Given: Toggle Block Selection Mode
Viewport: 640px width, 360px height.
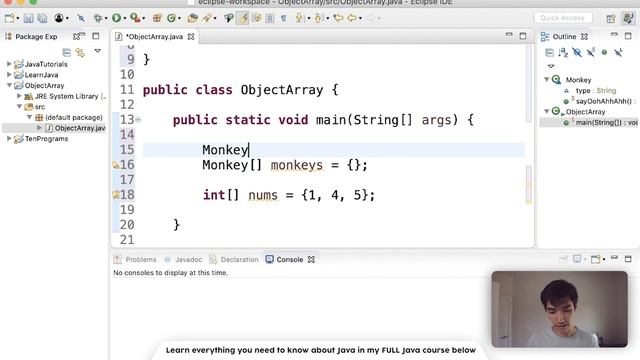Looking at the screenshot, I should point(270,18).
